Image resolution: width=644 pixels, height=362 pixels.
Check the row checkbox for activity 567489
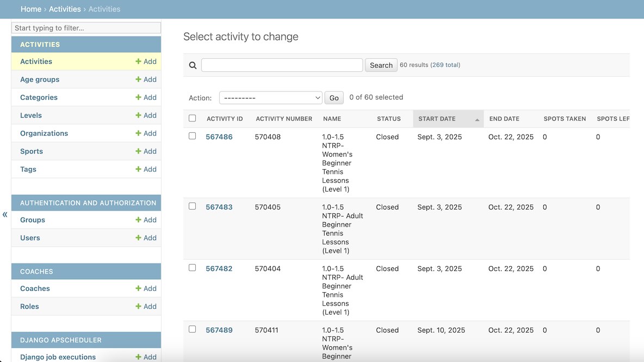192,329
